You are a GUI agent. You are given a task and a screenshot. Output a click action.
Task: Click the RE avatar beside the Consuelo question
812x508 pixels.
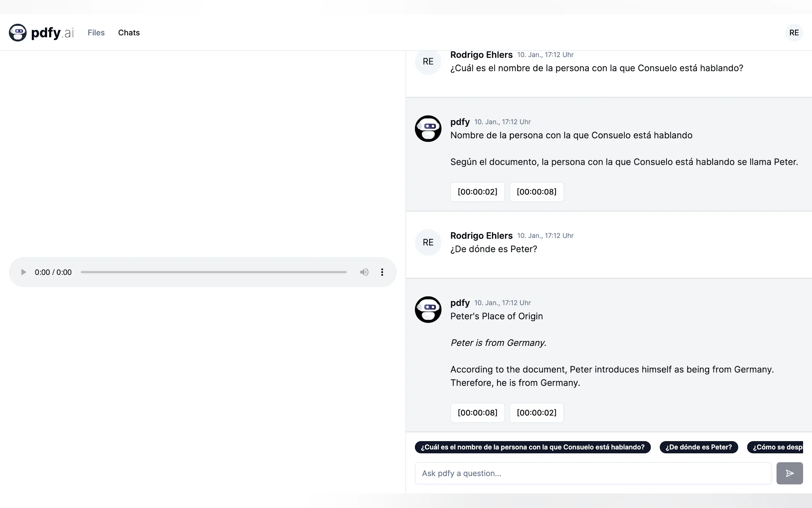[x=428, y=61]
